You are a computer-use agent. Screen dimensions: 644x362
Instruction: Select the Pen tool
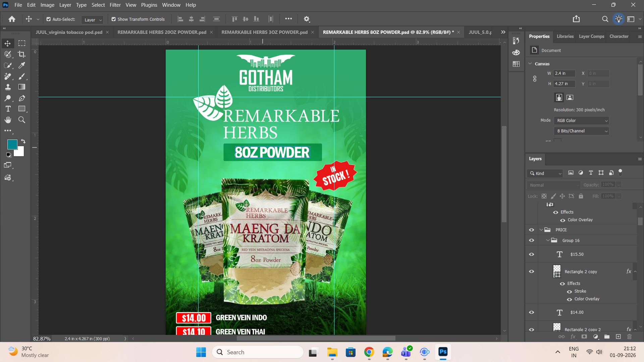(x=22, y=98)
